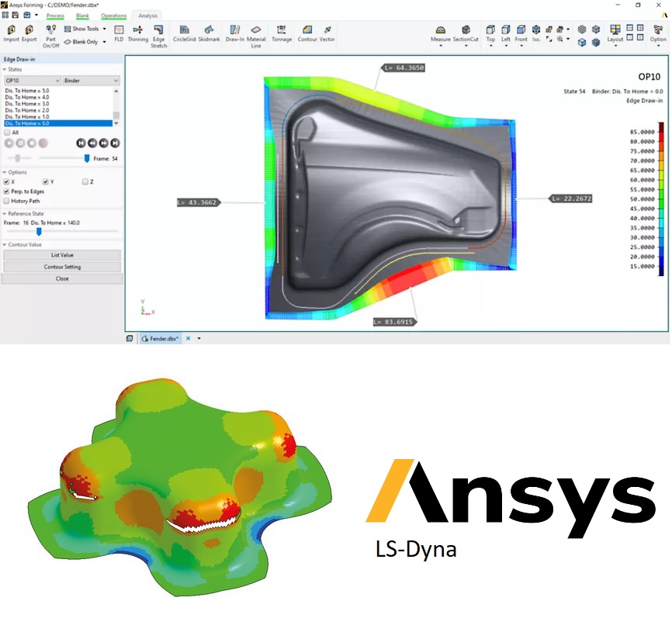Image resolution: width=672 pixels, height=625 pixels.
Task: Click the L= 83.6915 measurement label
Action: [x=394, y=322]
